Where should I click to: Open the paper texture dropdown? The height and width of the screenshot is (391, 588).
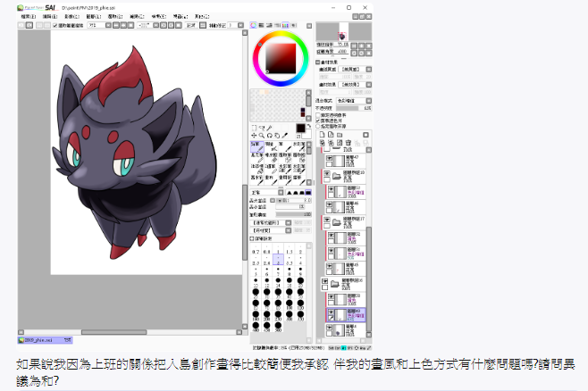355,70
